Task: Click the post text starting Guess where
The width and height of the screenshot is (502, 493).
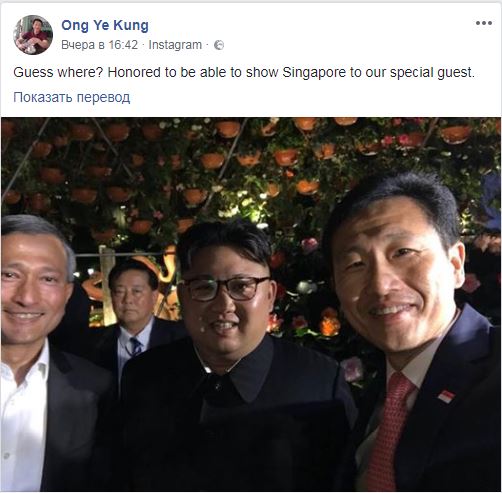Action: point(244,72)
